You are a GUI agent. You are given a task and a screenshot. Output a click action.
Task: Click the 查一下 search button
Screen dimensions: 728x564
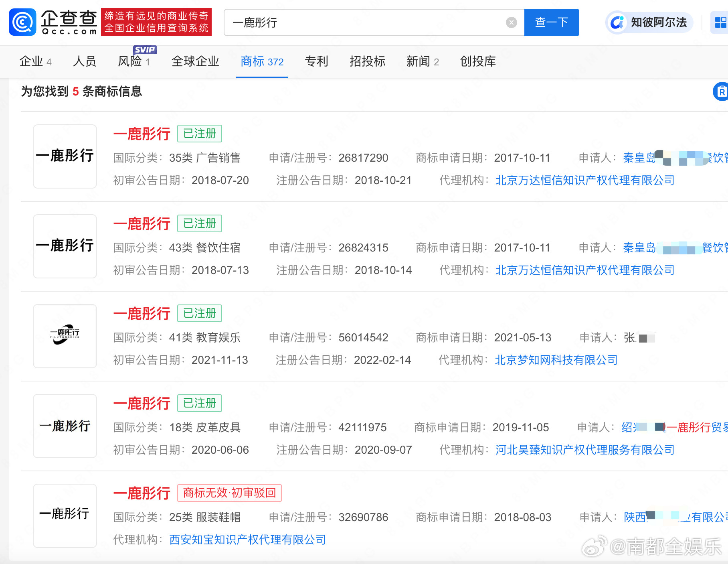[551, 22]
